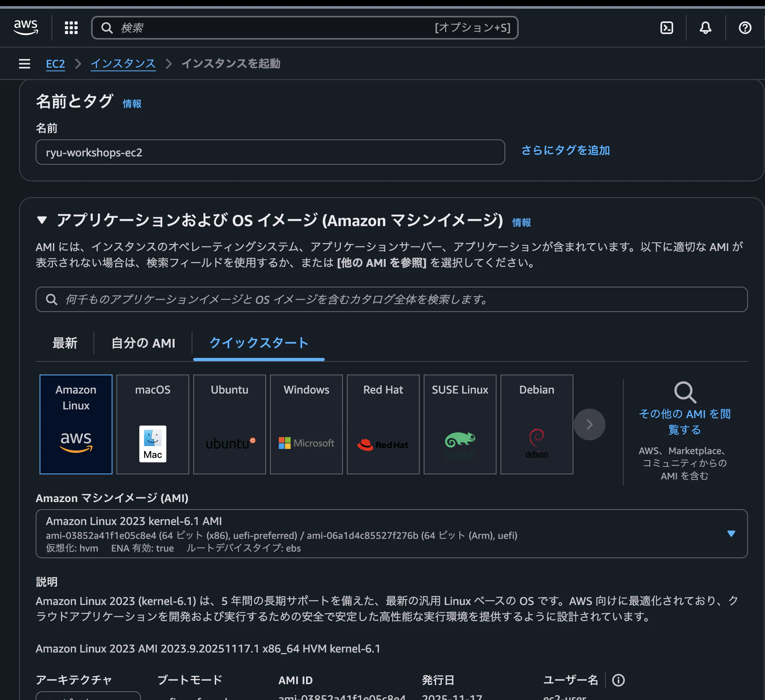
Task: Open the help question-mark icon
Action: click(745, 28)
